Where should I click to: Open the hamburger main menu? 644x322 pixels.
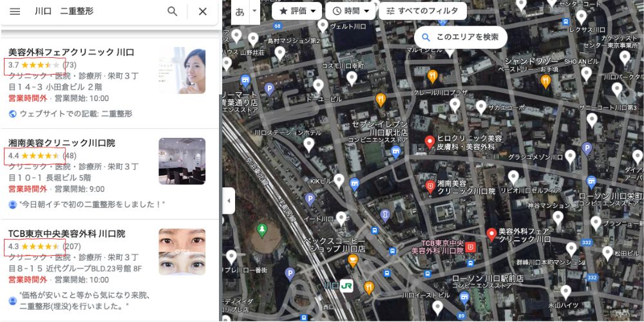tap(15, 12)
